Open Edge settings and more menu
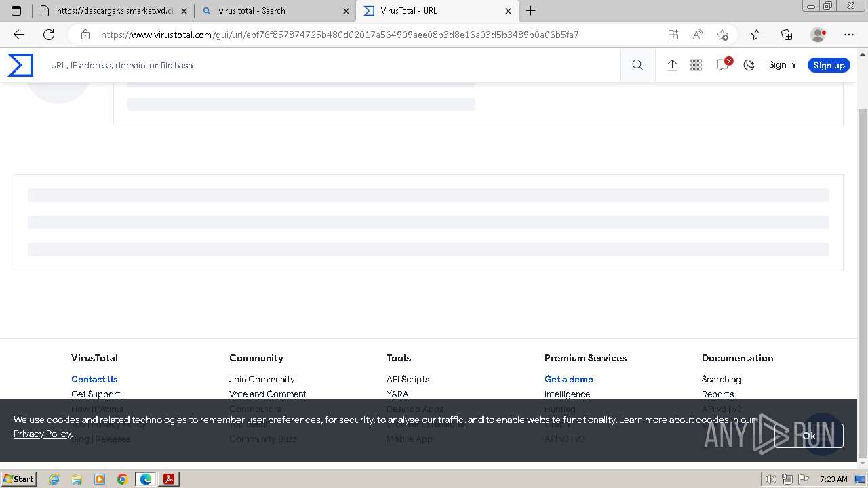This screenshot has width=868, height=488. point(849,35)
